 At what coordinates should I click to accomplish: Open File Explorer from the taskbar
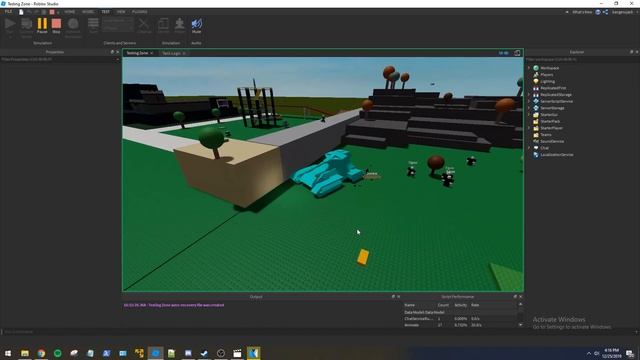(x=25, y=353)
